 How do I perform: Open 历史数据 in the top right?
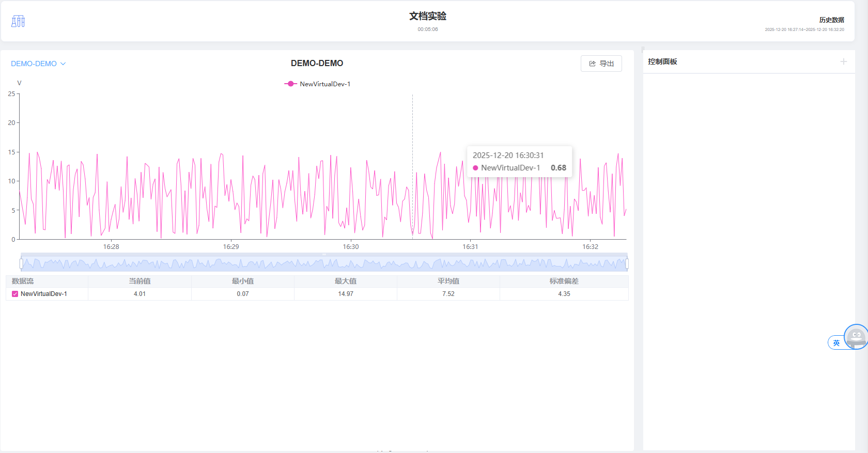pyautogui.click(x=831, y=20)
